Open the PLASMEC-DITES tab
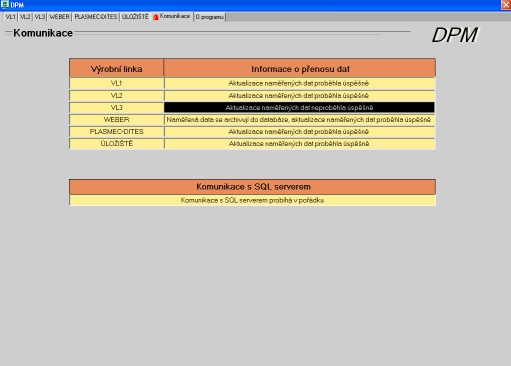Image resolution: width=511 pixels, height=366 pixels. click(x=96, y=17)
